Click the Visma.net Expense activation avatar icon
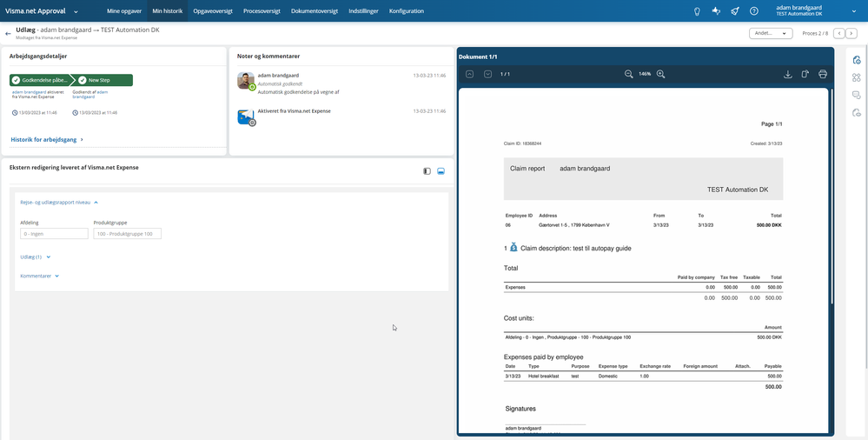 tap(246, 117)
